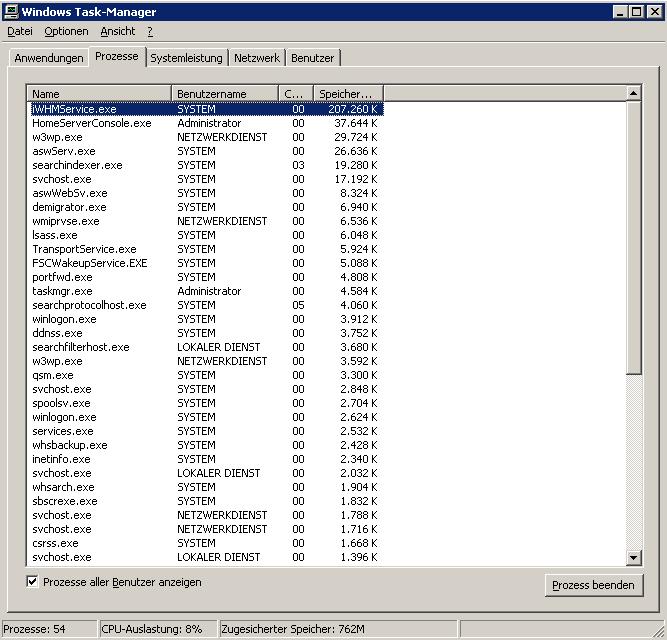
Task: Click the process list scrollbar thumb
Action: pyautogui.click(x=633, y=237)
